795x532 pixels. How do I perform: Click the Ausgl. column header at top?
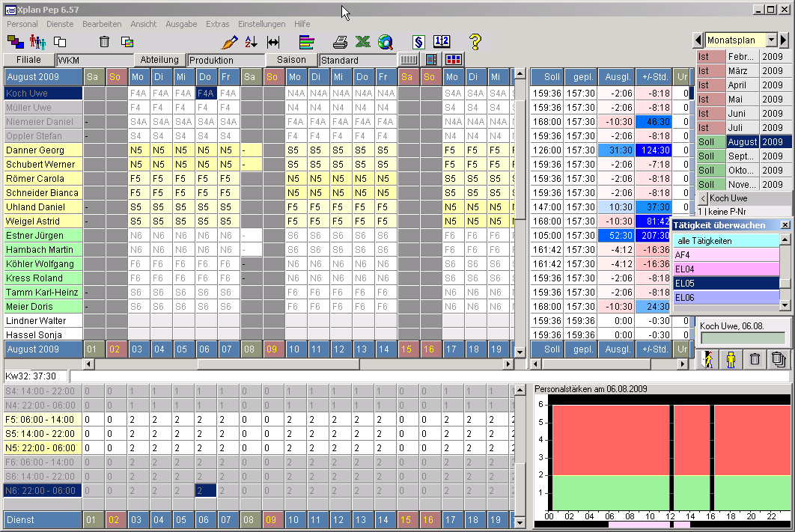click(x=616, y=77)
